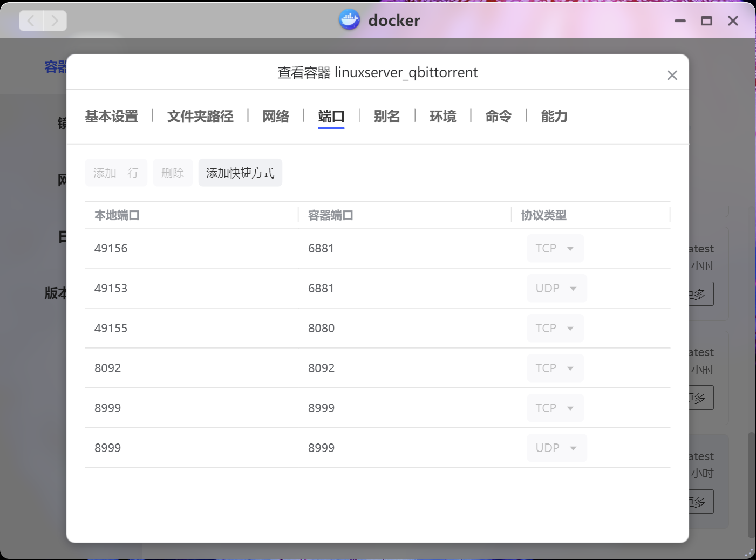Click the right-side vertical scrollbar
The height and width of the screenshot is (560, 756).
click(751, 484)
